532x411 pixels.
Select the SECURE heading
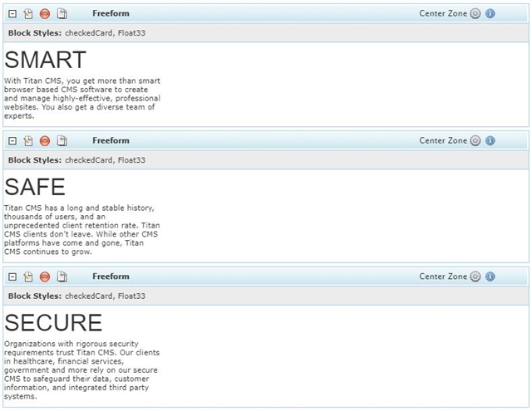pyautogui.click(x=53, y=322)
